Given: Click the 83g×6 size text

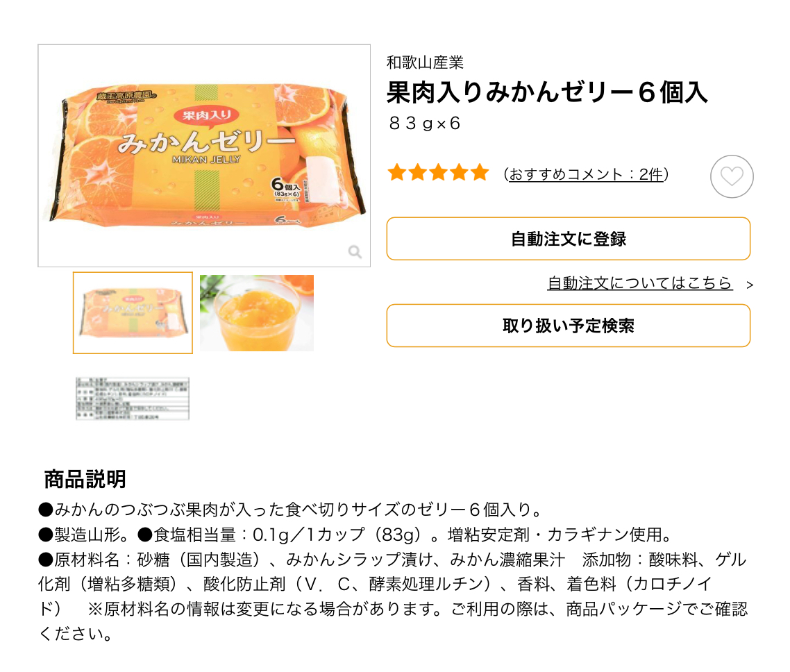Looking at the screenshot, I should tap(424, 124).
